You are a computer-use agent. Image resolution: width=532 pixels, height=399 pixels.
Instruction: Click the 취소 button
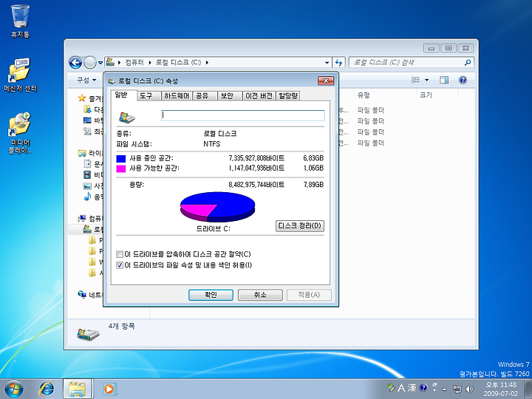point(260,295)
